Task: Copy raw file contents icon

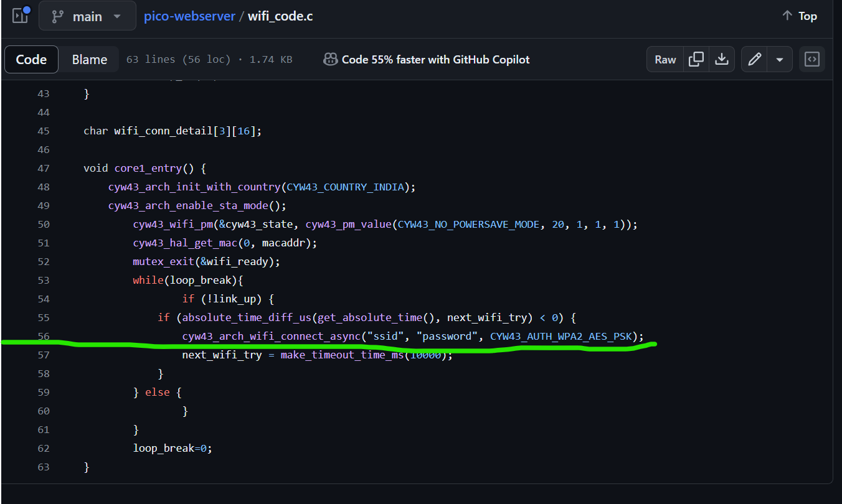Action: (x=696, y=59)
